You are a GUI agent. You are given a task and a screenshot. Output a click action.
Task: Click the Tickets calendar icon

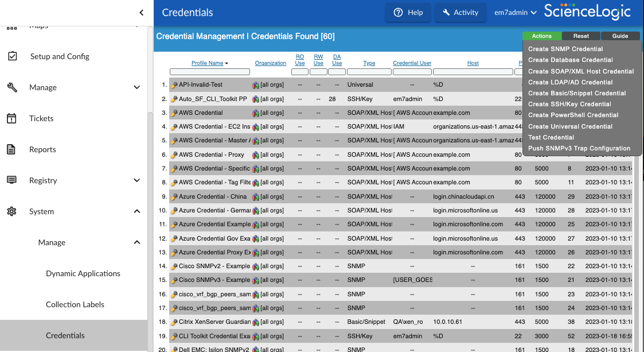click(12, 118)
